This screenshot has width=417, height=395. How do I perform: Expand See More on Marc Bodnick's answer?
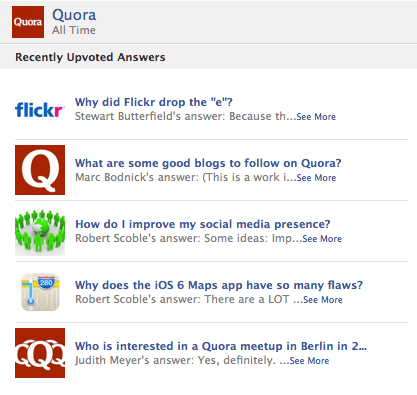pyautogui.click(x=316, y=178)
